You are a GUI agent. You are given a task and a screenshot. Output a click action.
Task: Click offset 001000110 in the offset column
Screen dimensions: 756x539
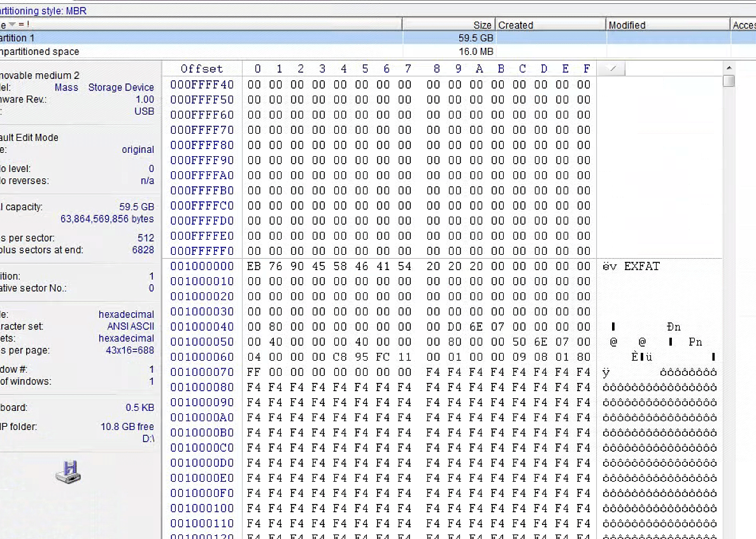(202, 524)
